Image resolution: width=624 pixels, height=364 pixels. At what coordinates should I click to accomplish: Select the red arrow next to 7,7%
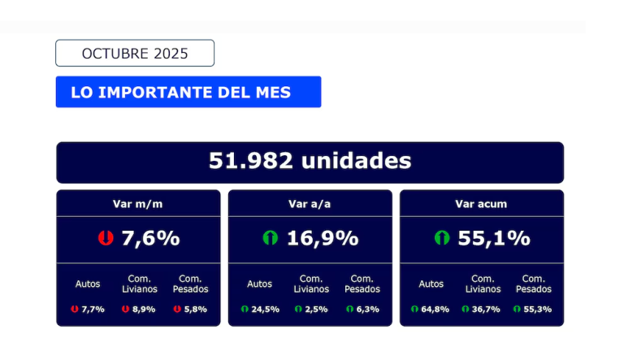74,310
